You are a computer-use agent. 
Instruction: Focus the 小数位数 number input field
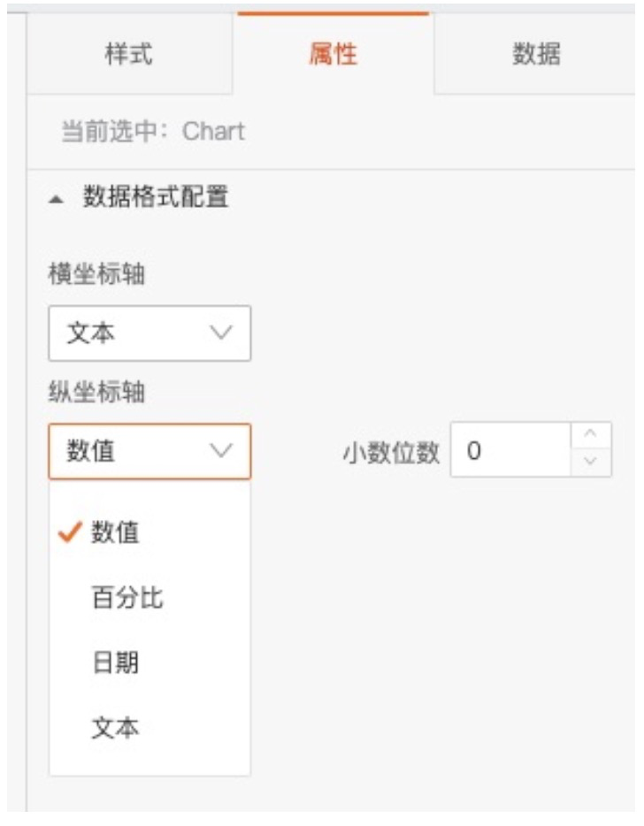coord(510,451)
